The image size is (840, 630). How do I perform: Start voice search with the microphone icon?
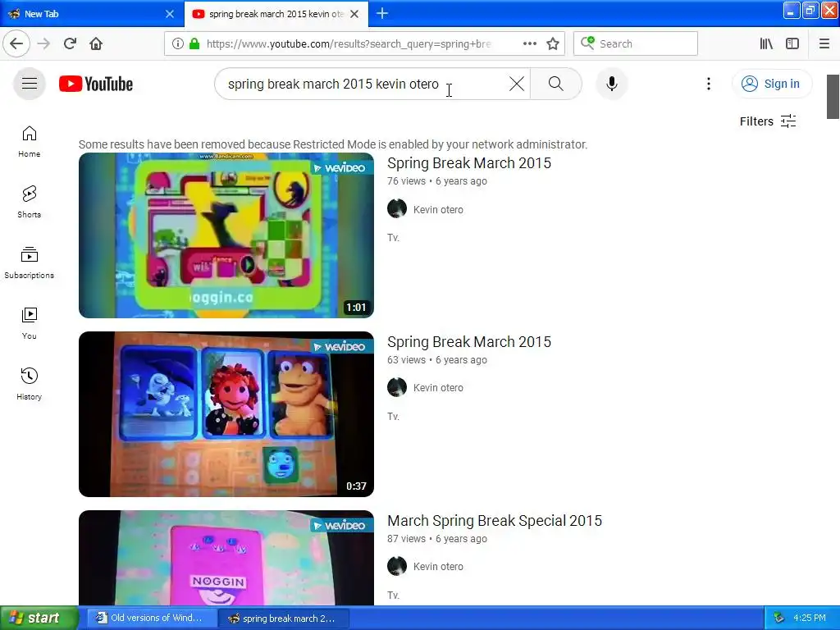coord(611,84)
